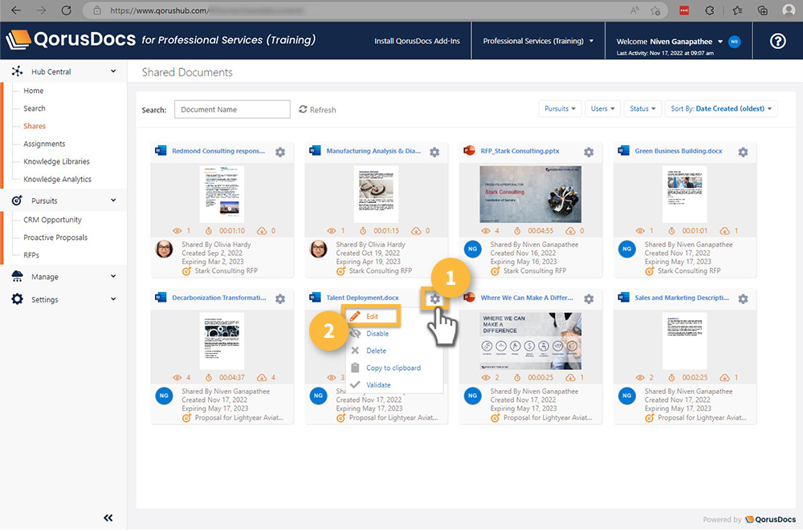
Task: Open gear menu for Green Business Building.docx
Action: point(743,152)
